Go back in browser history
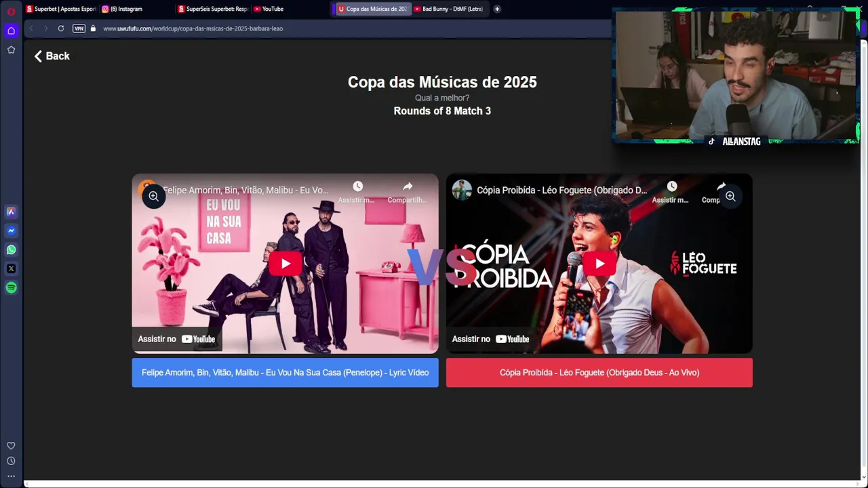The height and width of the screenshot is (488, 868). tap(31, 28)
